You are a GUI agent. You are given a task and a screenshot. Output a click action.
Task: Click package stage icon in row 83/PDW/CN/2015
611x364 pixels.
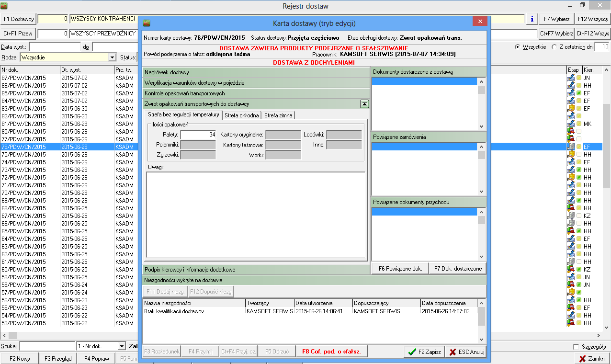(570, 108)
